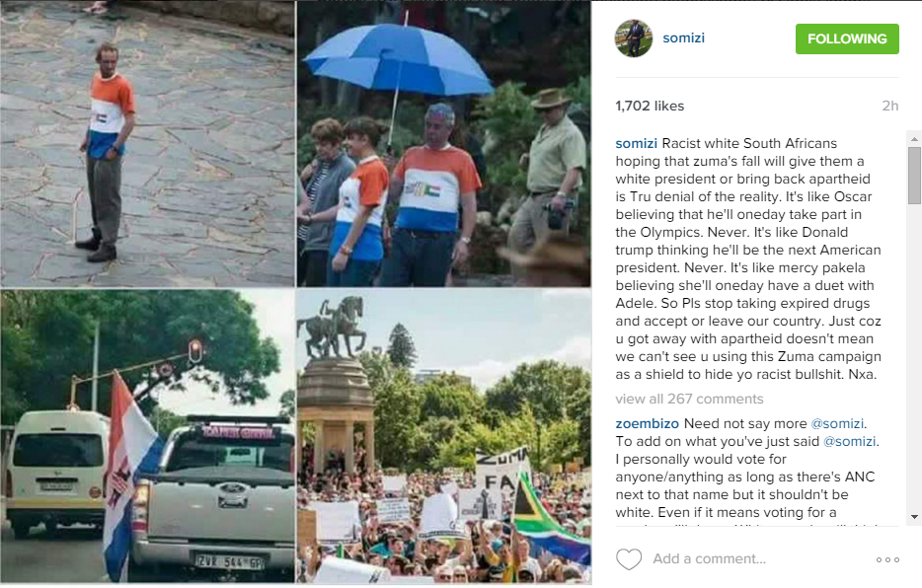Select the protest crowd statue photo
The image size is (922, 588).
click(x=444, y=436)
